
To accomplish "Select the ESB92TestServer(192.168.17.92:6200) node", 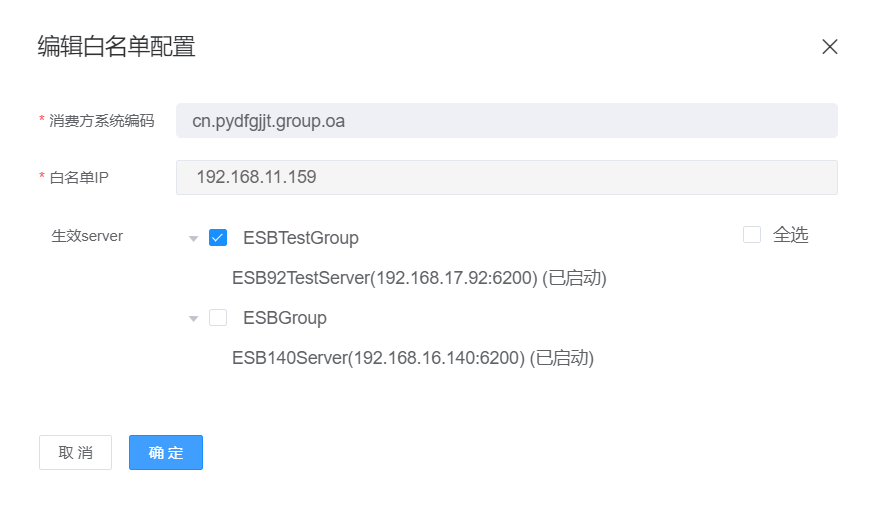I will point(419,278).
